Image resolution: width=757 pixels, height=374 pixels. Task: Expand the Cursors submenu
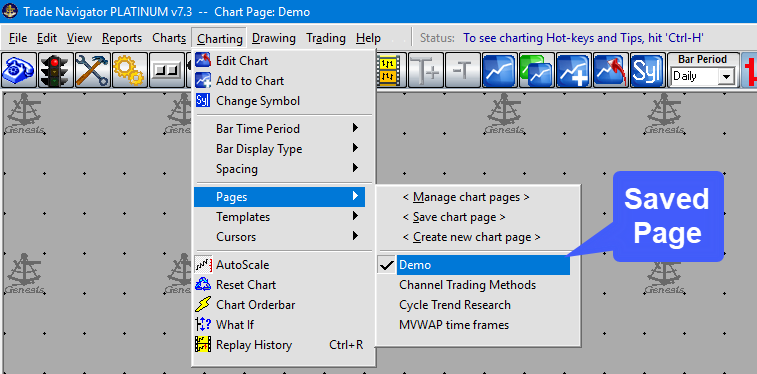coord(279,237)
